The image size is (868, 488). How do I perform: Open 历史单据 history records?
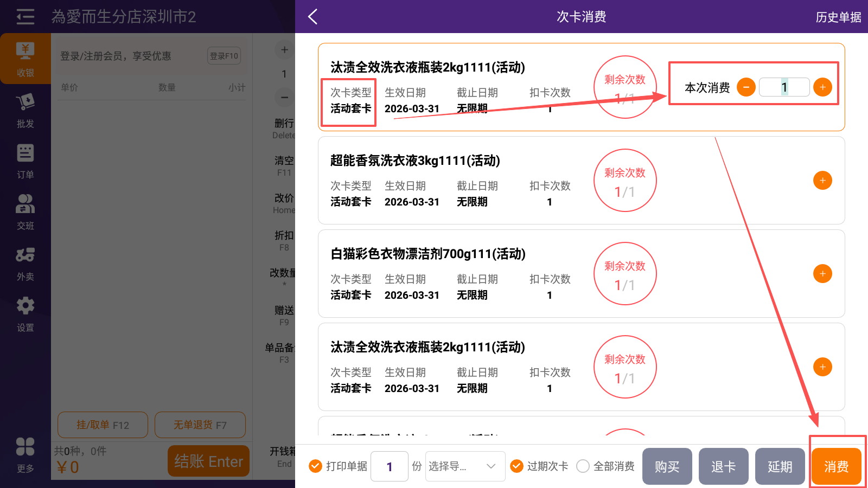click(x=838, y=17)
